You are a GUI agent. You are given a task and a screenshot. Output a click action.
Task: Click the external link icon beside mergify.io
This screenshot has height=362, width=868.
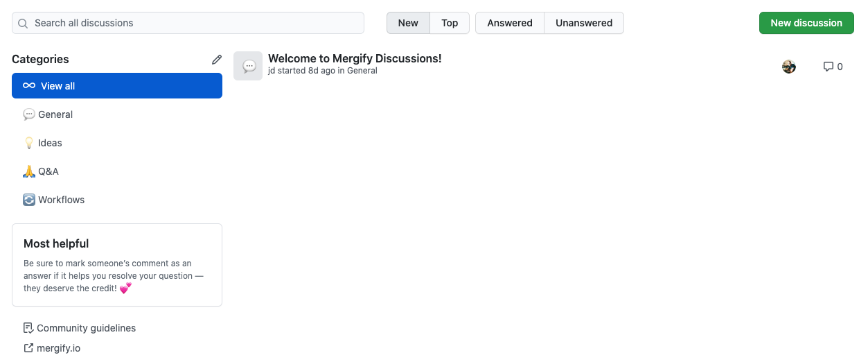click(x=28, y=348)
